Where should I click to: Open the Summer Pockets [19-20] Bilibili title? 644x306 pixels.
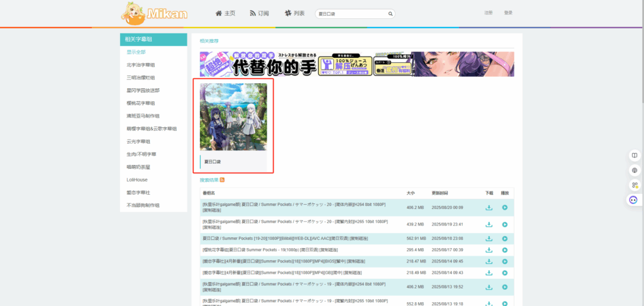coord(275,239)
